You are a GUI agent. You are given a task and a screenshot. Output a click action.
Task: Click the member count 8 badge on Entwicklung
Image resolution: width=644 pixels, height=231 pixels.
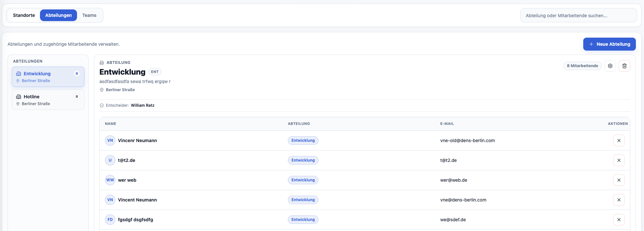77,73
